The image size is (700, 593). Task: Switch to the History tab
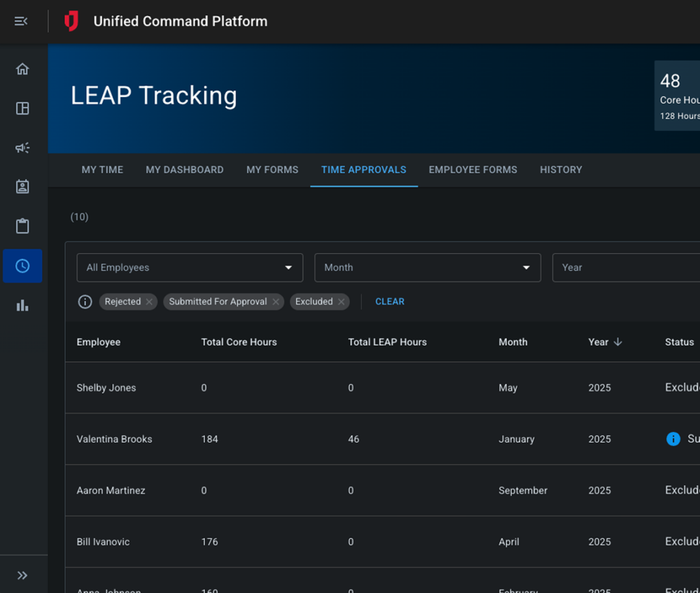[561, 170]
